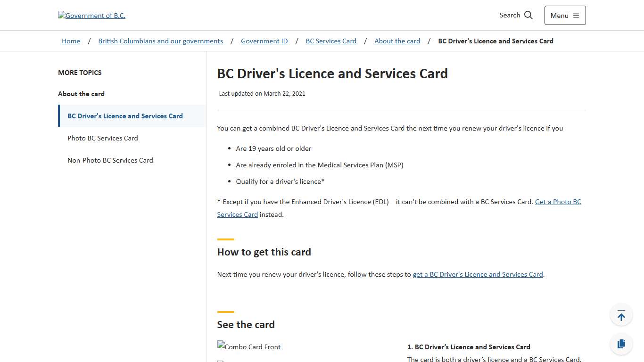Select BC Driver's Licence and Services Card sidebar entry
The width and height of the screenshot is (644, 362).
(x=125, y=115)
